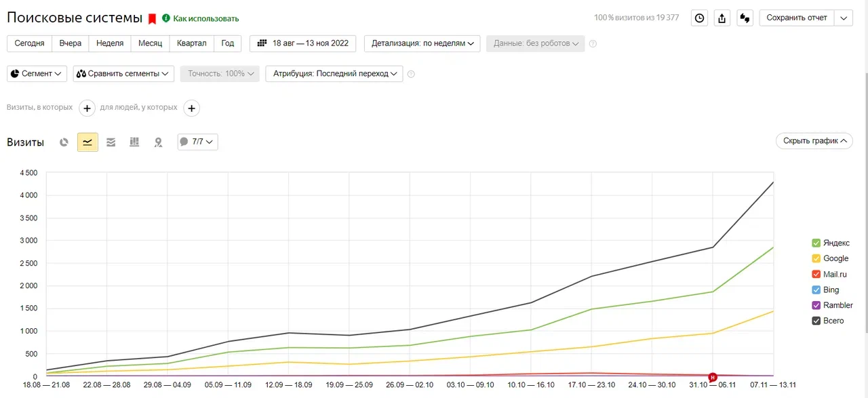Uncheck the Яндекс series in legend

coord(816,243)
